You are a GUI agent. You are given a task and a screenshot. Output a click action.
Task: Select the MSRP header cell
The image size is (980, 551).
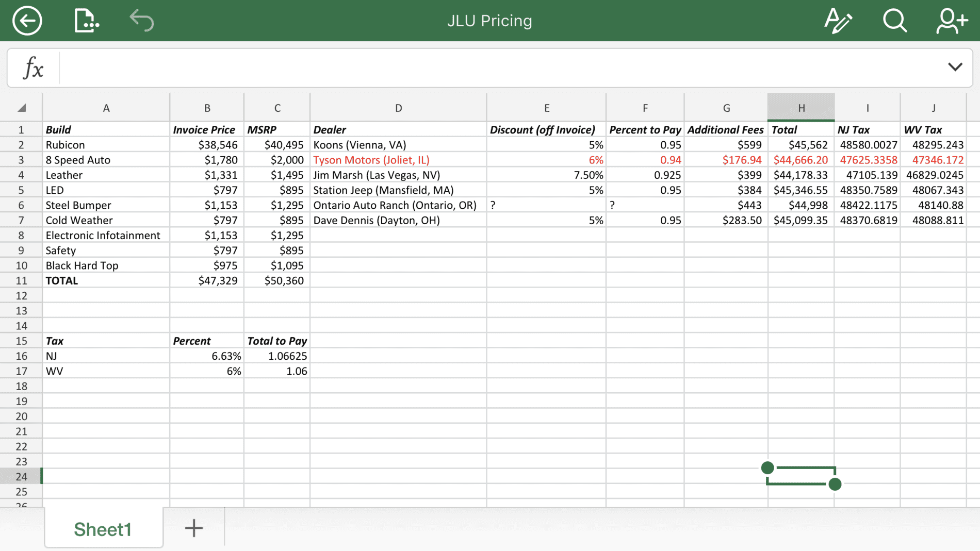(x=277, y=130)
